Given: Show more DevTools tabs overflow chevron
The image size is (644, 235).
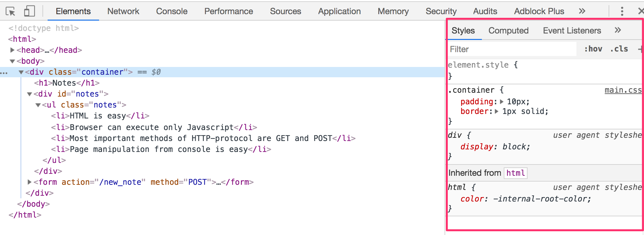Looking at the screenshot, I should click(582, 11).
